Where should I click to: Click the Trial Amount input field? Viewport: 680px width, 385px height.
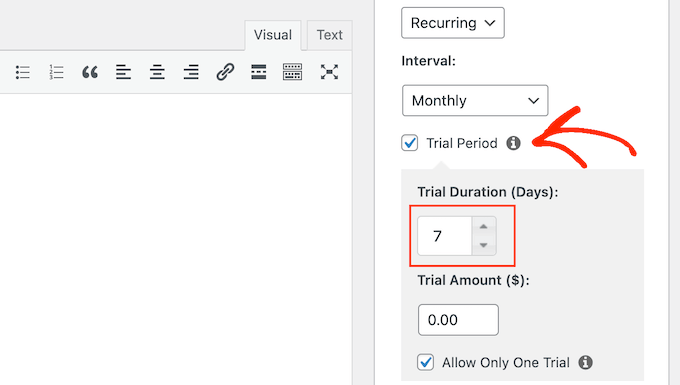coord(458,320)
